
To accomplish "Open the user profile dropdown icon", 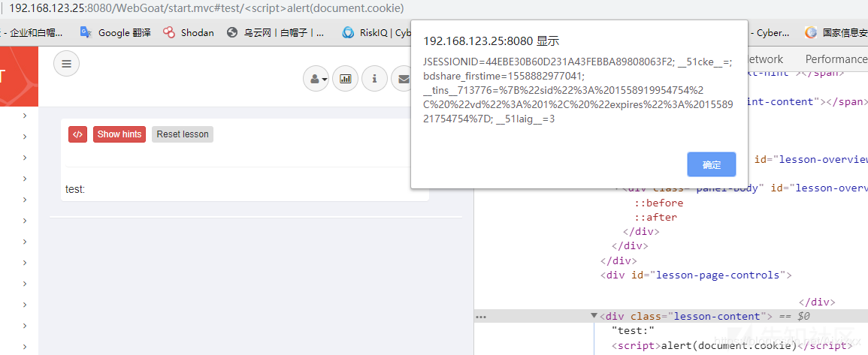I will tap(316, 79).
